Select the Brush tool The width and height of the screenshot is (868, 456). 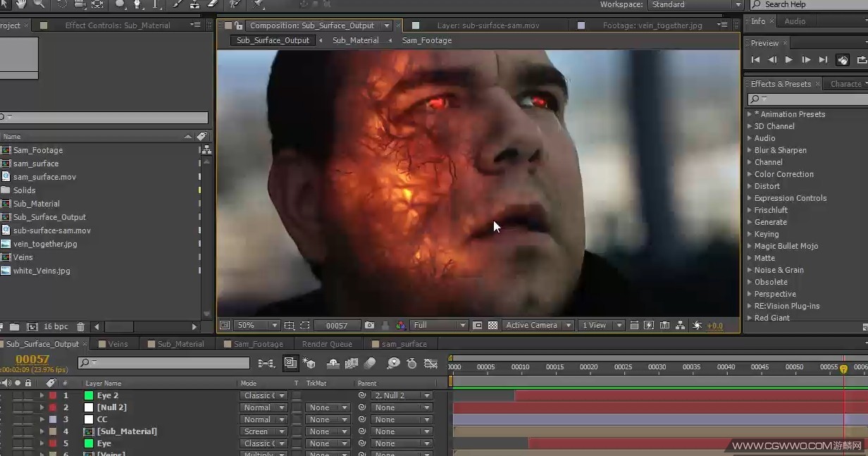pyautogui.click(x=178, y=4)
